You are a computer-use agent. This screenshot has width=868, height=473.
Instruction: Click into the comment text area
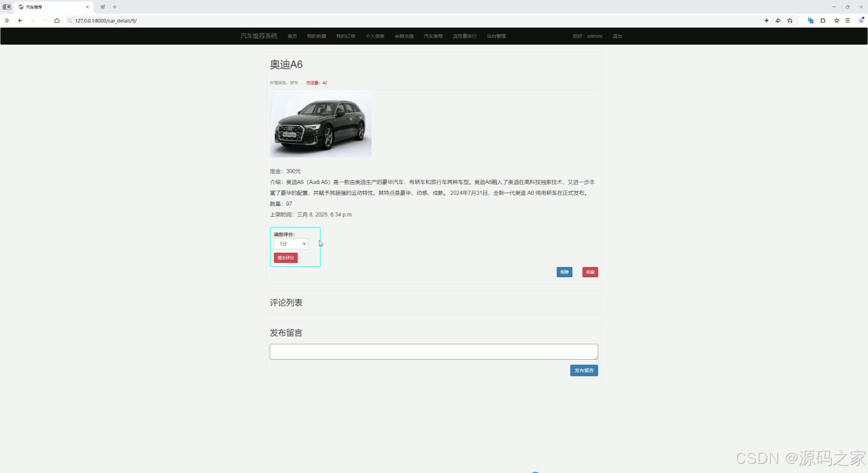(x=434, y=352)
